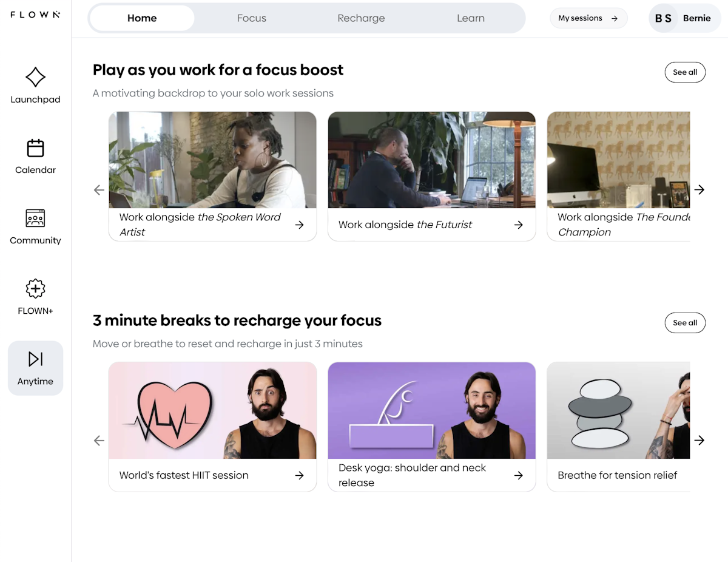Open the Calendar sidebar icon
728x562 pixels.
click(35, 148)
